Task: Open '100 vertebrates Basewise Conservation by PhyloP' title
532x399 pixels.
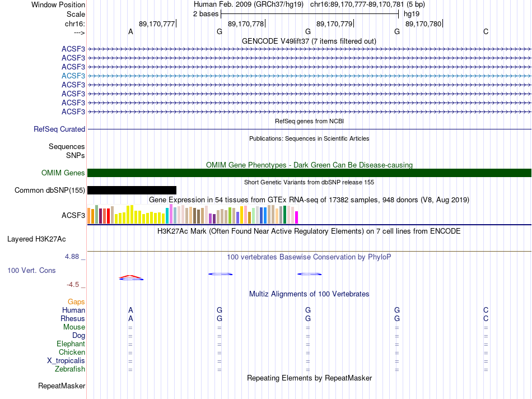Action: click(309, 257)
